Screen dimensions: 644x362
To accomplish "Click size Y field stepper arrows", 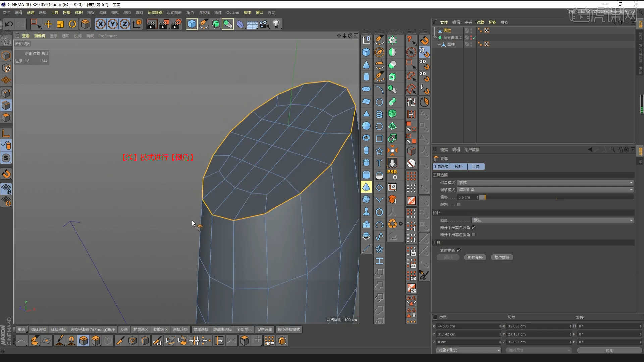I will [x=570, y=334].
